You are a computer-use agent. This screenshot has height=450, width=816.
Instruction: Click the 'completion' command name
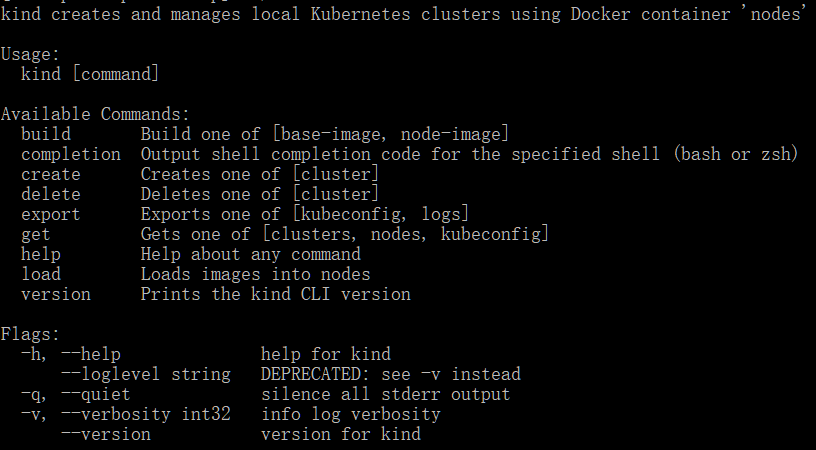tap(71, 154)
